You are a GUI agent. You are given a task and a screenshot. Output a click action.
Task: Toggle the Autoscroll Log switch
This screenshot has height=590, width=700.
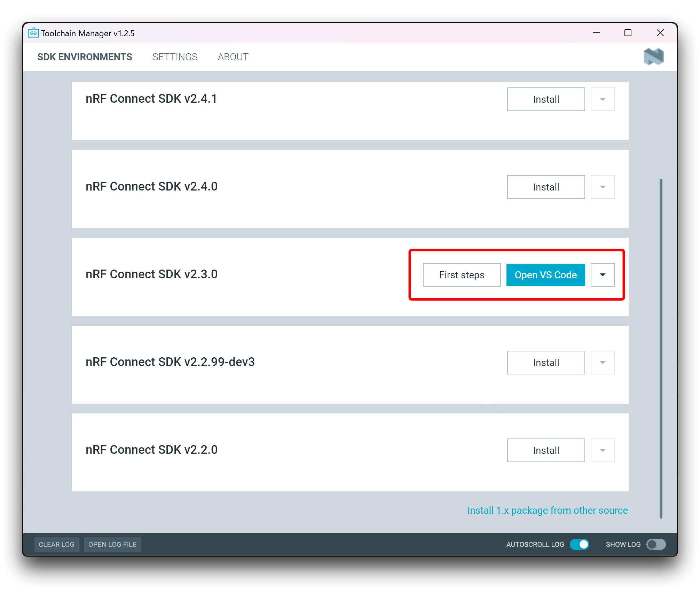(x=580, y=544)
